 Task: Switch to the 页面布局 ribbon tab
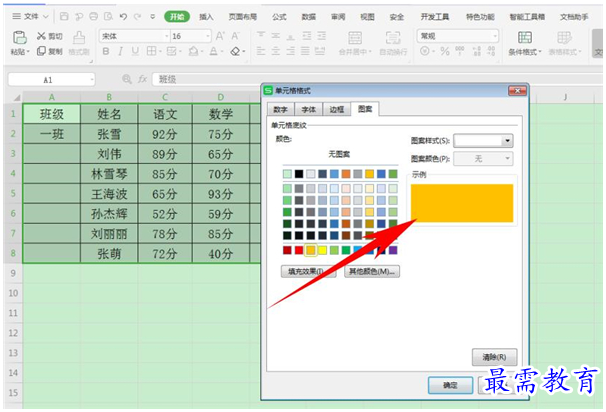tap(242, 17)
